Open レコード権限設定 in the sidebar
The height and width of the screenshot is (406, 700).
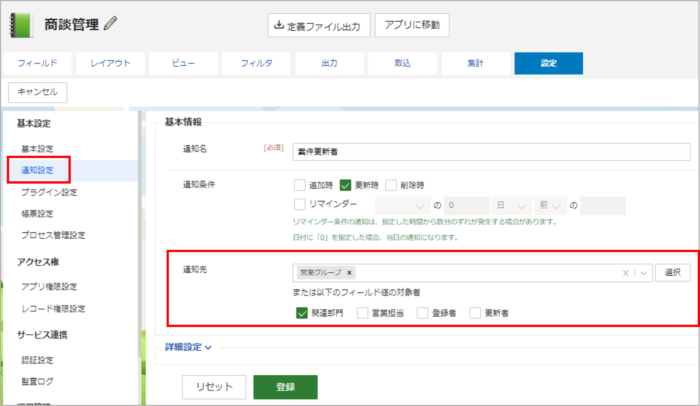click(x=53, y=309)
